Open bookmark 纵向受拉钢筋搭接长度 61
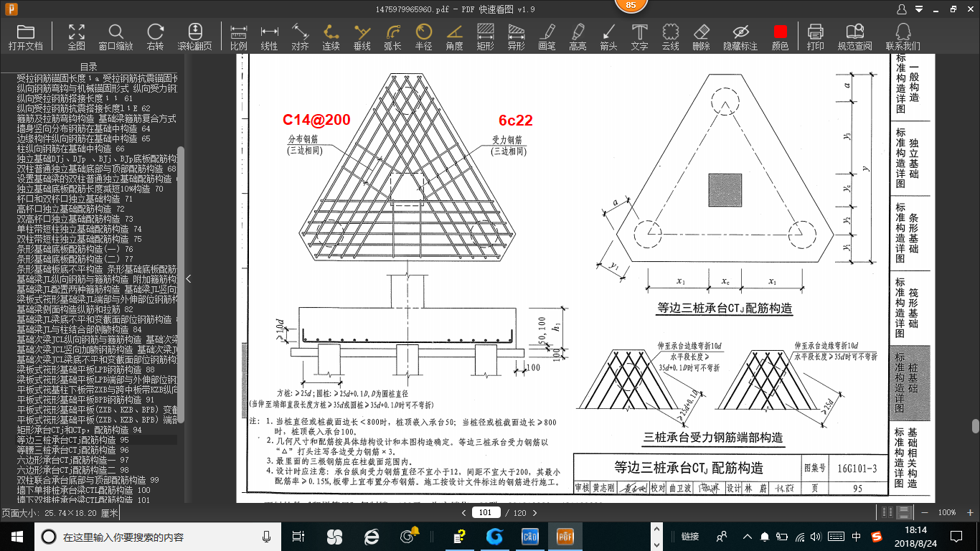 click(x=75, y=98)
